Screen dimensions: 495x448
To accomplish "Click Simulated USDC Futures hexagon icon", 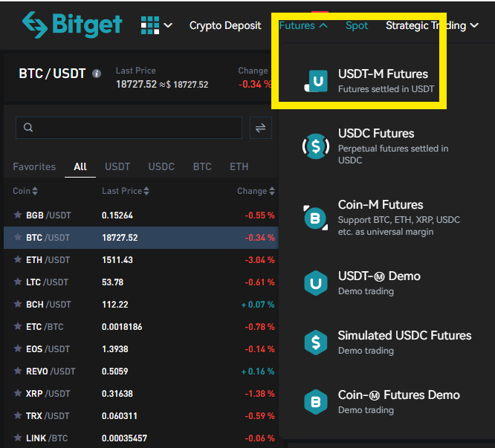I will click(316, 343).
